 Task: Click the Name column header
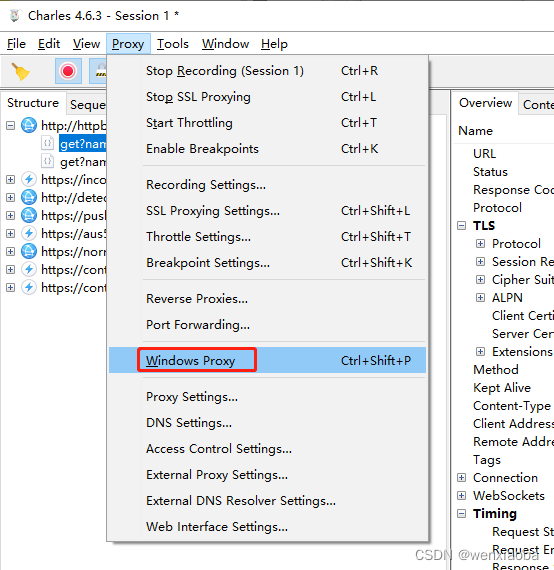click(x=475, y=131)
